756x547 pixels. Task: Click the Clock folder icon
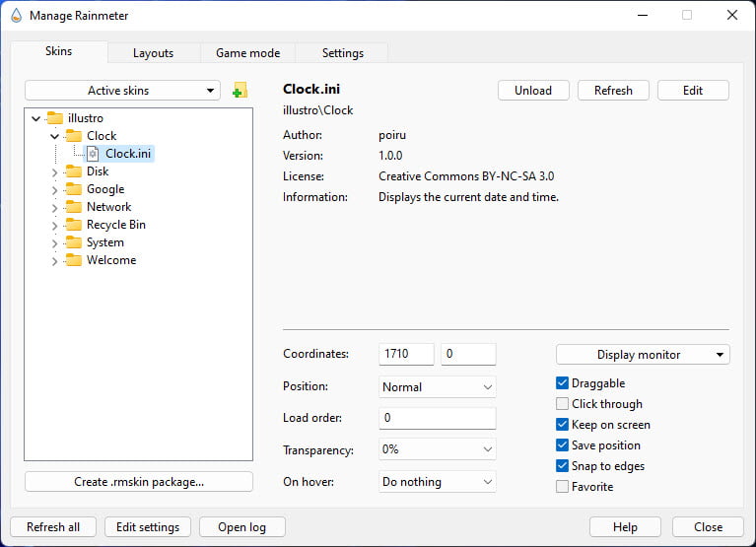coord(74,135)
